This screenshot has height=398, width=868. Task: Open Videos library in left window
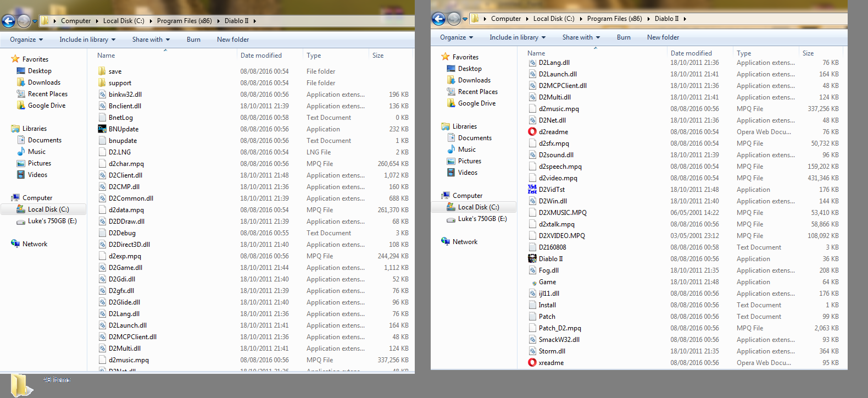pos(37,175)
